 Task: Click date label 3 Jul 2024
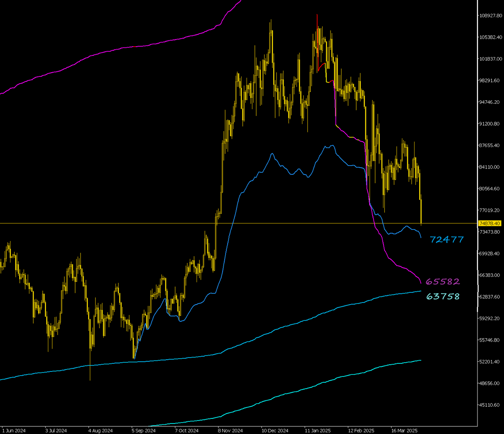click(x=56, y=431)
